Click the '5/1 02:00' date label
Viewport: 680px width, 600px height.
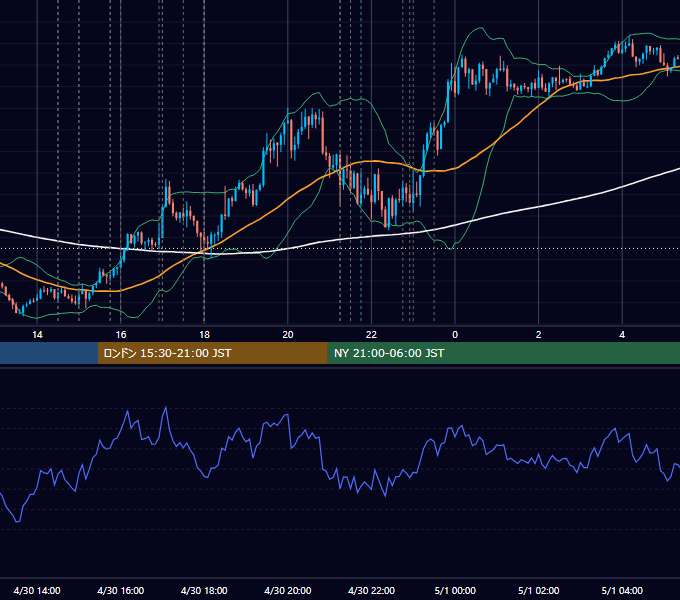pyautogui.click(x=539, y=590)
